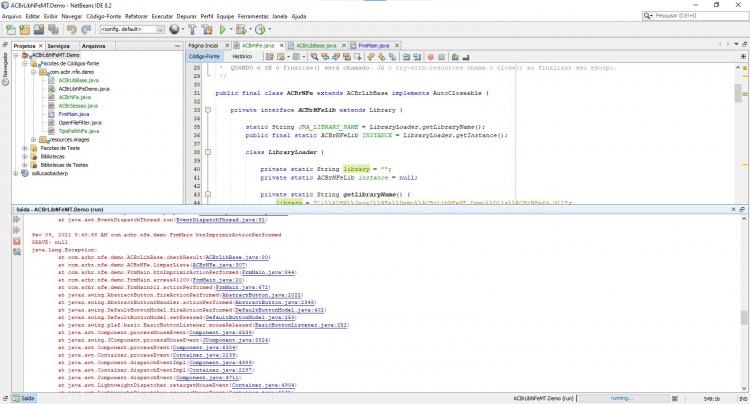Click the Debug Project toolbar icon
Image resolution: width=750 pixels, height=404 pixels.
point(241,30)
